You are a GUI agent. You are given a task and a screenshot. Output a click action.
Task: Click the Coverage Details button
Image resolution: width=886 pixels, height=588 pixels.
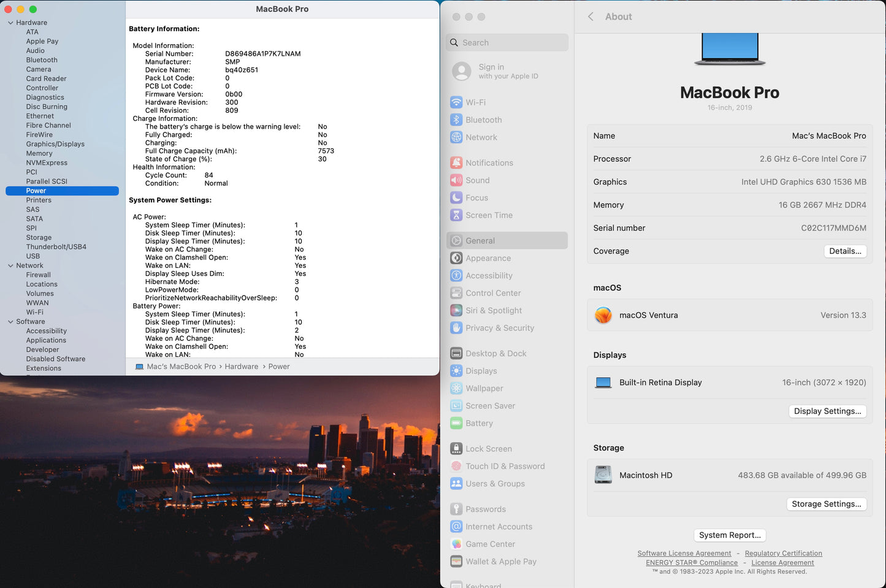pos(844,251)
